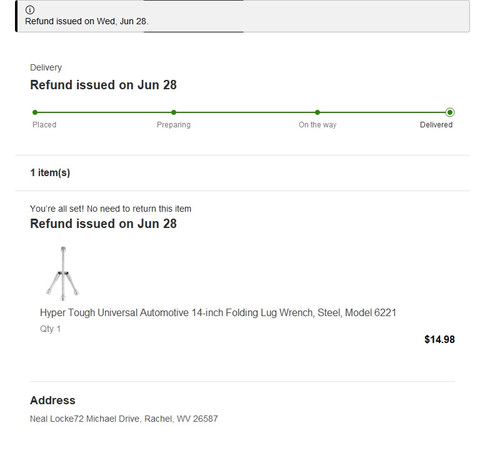Click the Delivered status label
Viewport: 500px width, 466px height.
click(x=436, y=125)
